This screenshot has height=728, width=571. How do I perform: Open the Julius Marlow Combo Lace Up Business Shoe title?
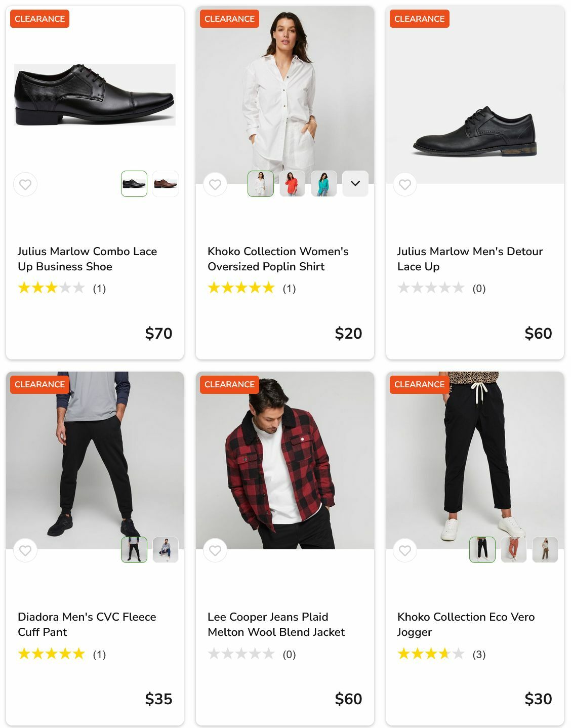click(x=87, y=259)
